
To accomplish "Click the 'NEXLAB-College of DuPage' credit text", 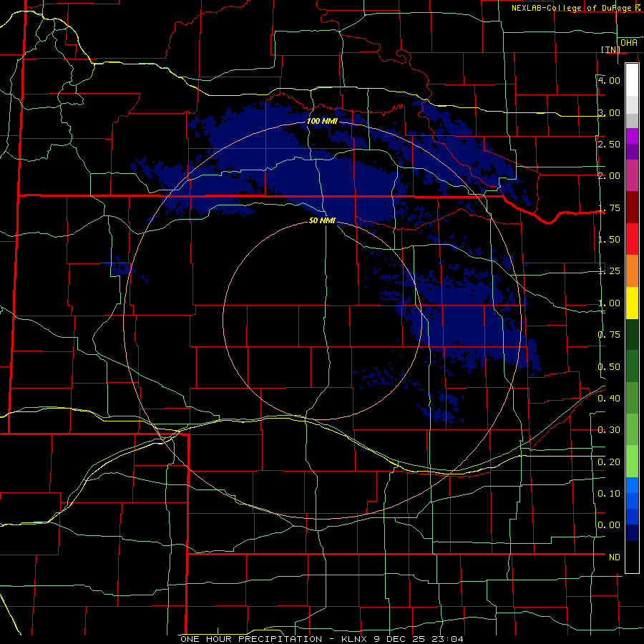I will (571, 8).
